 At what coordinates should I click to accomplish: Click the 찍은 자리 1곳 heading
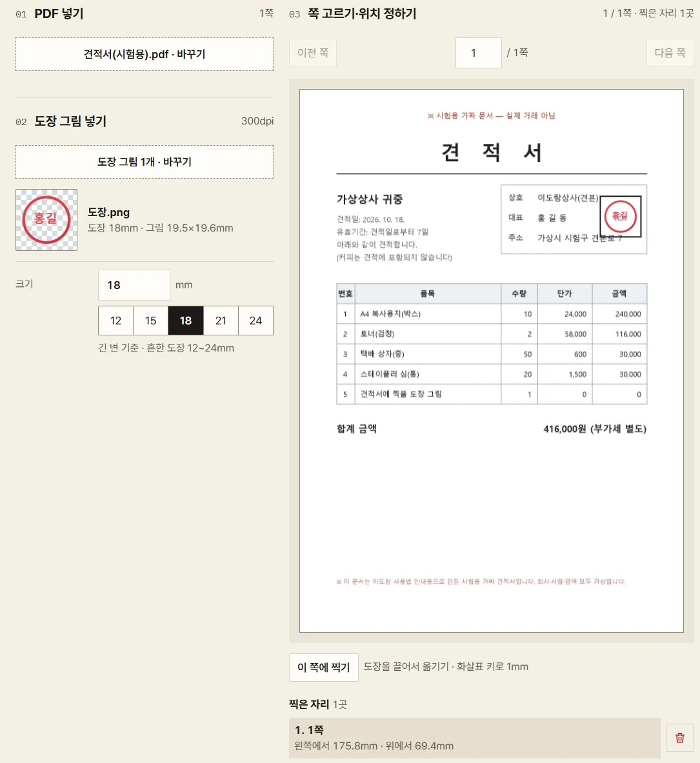[x=318, y=704]
